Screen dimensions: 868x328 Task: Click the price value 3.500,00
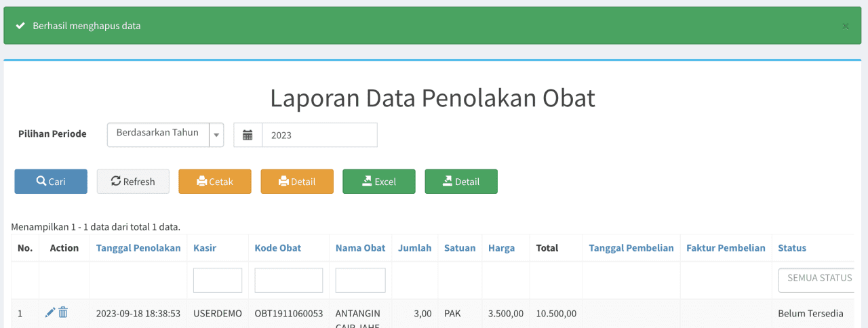point(506,314)
